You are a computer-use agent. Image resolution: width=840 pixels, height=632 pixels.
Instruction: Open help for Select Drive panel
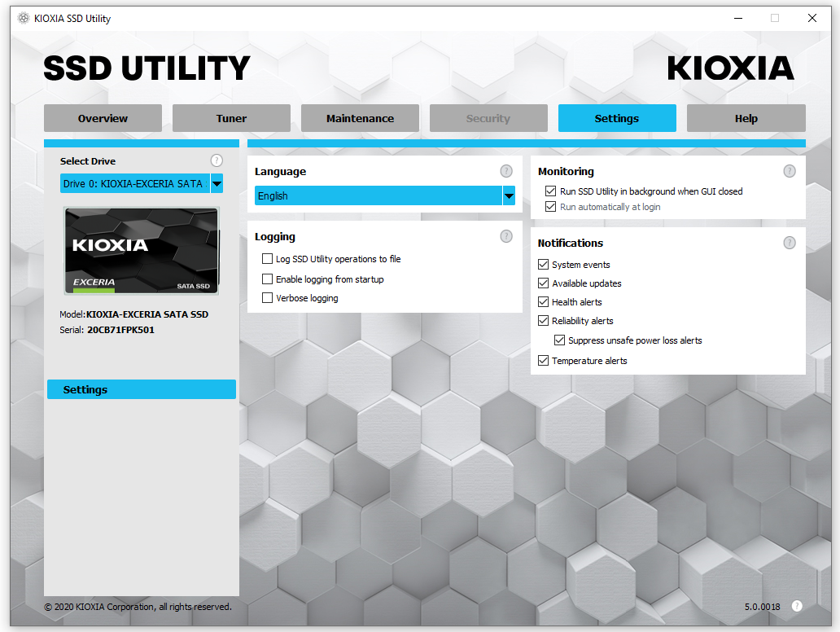217,160
